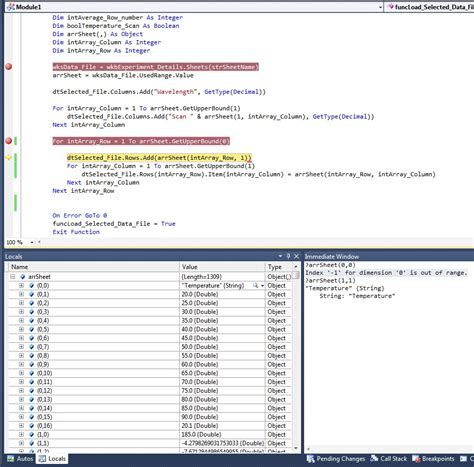
Task: Click the Dim arrSheet(,) As Object line
Action: point(98,34)
